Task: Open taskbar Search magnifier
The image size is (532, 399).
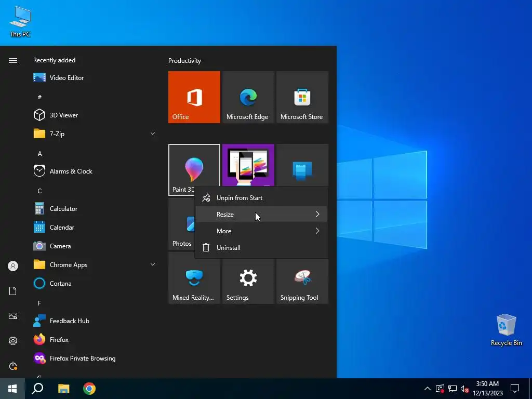Action: pos(37,389)
